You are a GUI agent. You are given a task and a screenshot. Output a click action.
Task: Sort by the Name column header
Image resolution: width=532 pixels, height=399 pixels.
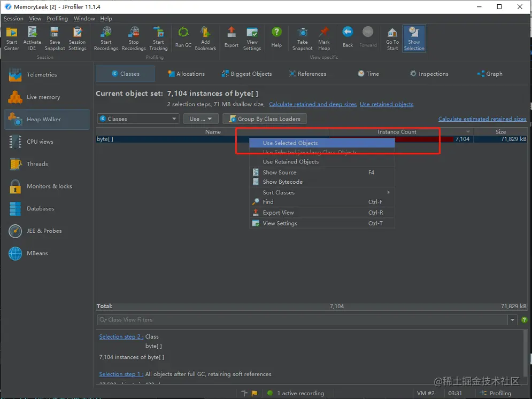[213, 132]
